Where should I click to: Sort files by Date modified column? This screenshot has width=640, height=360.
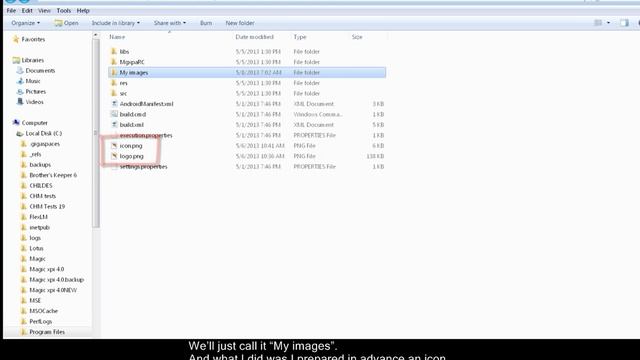(254, 37)
